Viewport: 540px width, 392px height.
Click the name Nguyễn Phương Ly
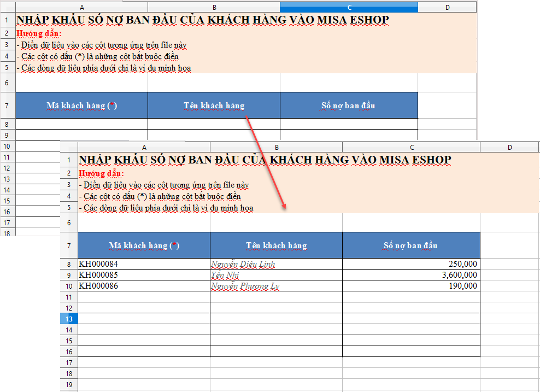click(245, 286)
